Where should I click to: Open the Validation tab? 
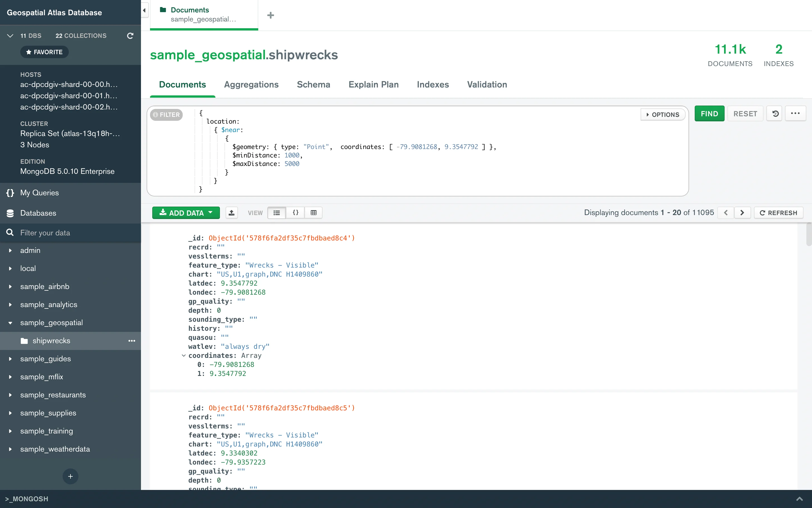[487, 85]
